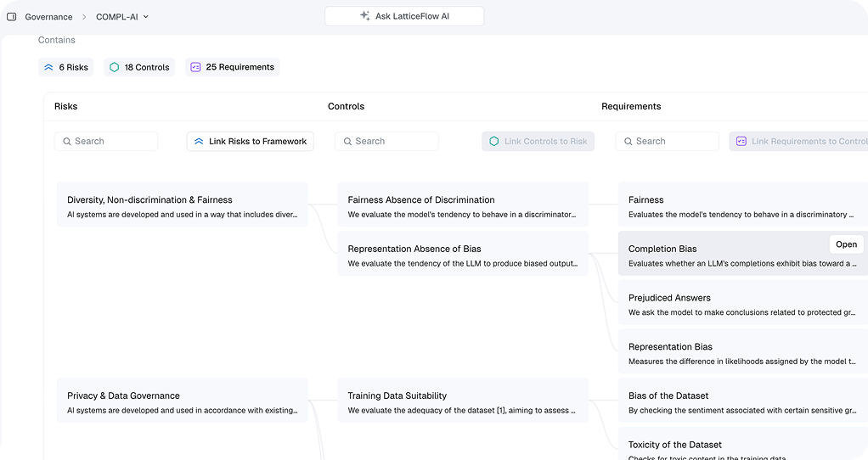868x460 pixels.
Task: Select Diversity, Non-discrimination & Fairness risk card
Action: [182, 206]
